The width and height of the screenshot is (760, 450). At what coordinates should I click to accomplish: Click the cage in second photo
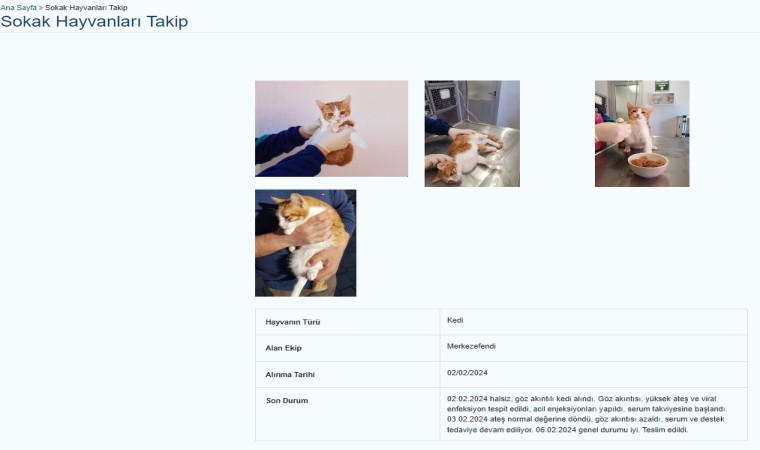click(442, 100)
